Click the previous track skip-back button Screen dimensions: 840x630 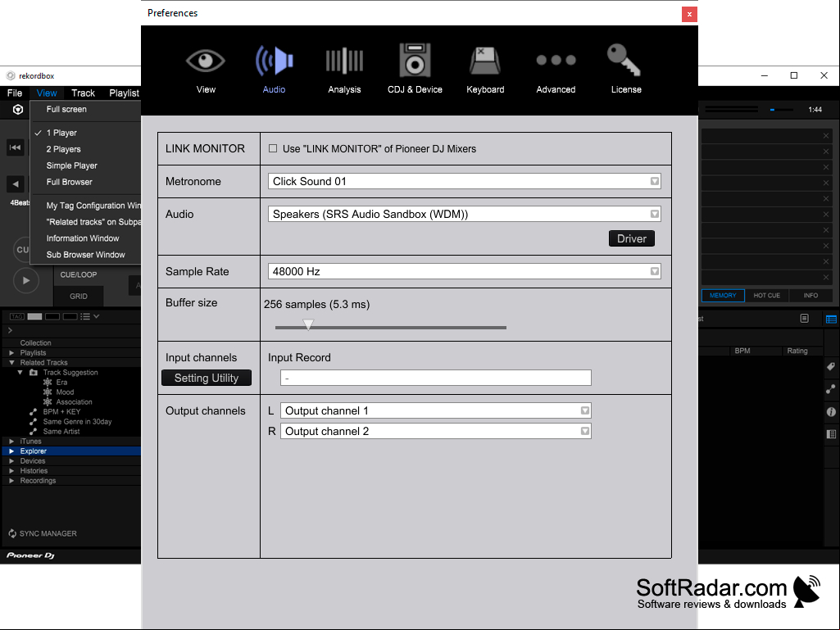point(16,147)
